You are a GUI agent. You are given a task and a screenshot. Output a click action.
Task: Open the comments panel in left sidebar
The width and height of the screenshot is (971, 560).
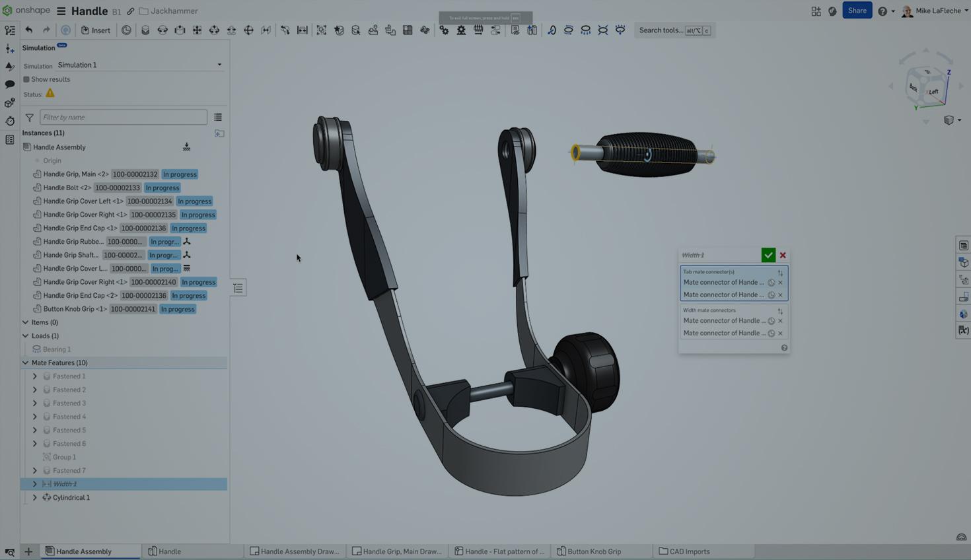click(10, 85)
